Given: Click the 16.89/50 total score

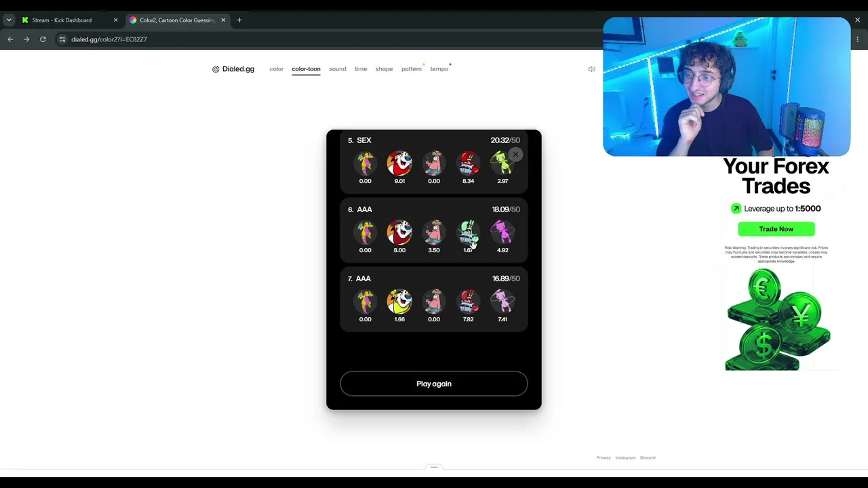Looking at the screenshot, I should (506, 279).
